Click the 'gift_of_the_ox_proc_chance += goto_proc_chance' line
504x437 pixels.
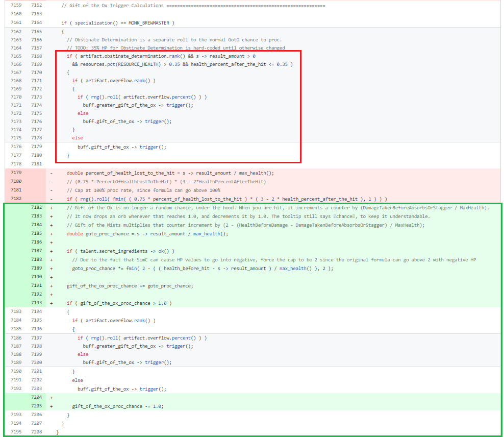click(130, 286)
